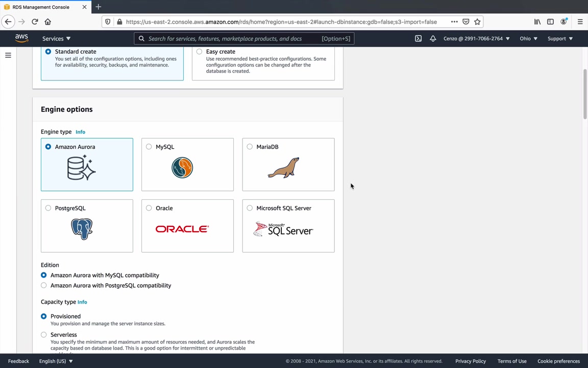Open the Cookie preferences link

click(x=558, y=361)
